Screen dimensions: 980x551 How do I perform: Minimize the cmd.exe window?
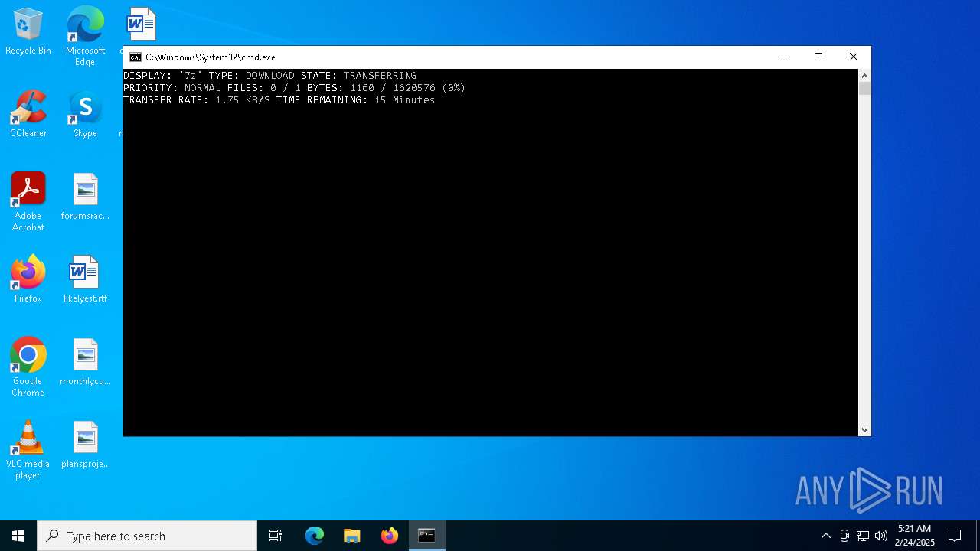click(783, 57)
